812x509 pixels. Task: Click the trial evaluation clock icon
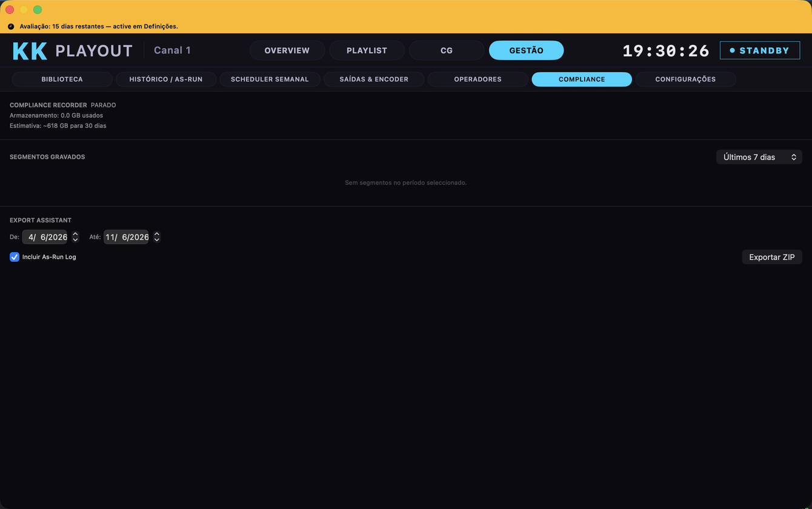point(11,27)
